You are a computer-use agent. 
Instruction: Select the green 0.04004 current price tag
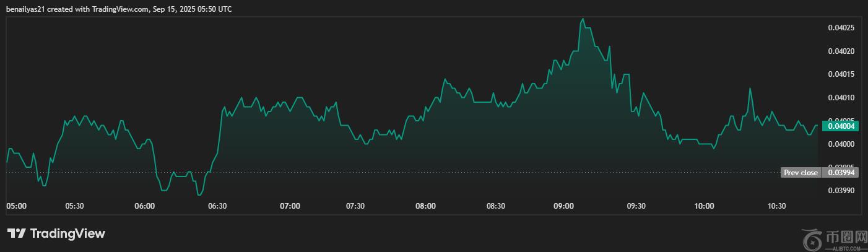[x=839, y=126]
